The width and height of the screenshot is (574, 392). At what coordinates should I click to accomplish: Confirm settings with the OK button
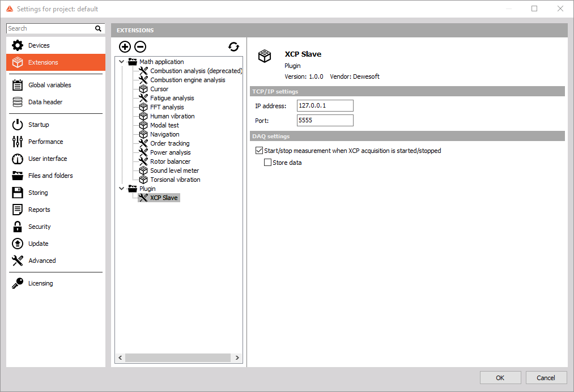pos(500,378)
